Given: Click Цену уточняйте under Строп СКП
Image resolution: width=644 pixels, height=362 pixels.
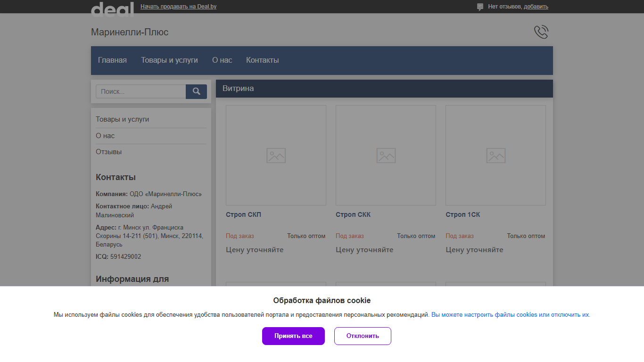Looking at the screenshot, I should [255, 250].
